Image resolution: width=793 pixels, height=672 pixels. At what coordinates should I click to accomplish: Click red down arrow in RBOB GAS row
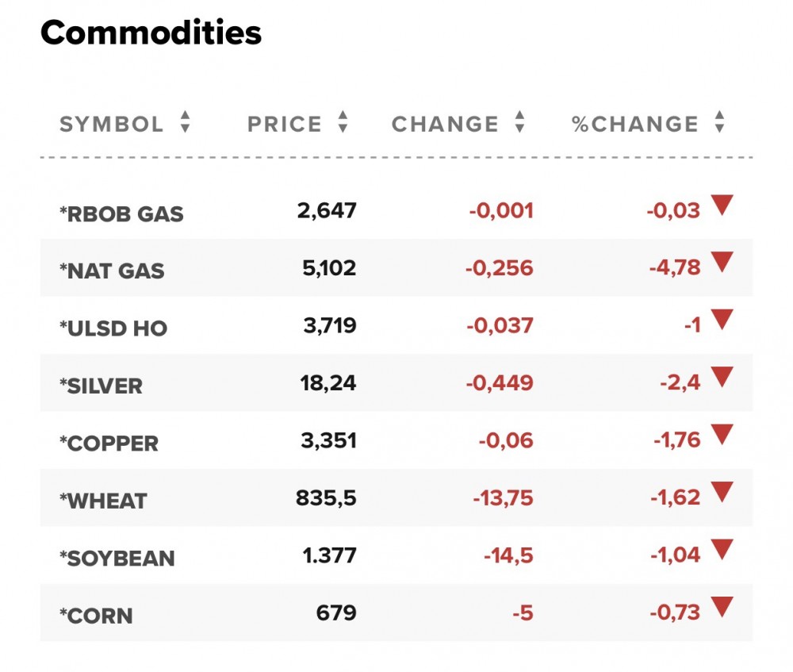pos(722,205)
